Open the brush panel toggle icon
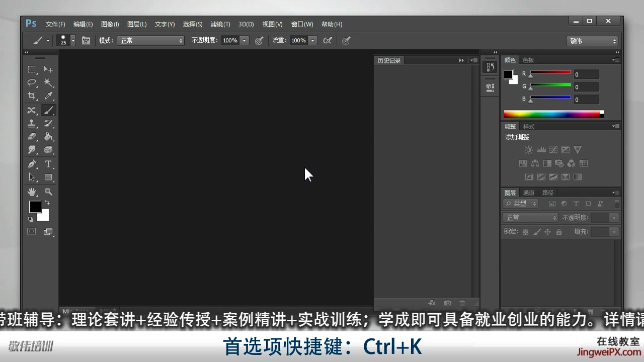This screenshot has height=362, width=644. [x=86, y=40]
